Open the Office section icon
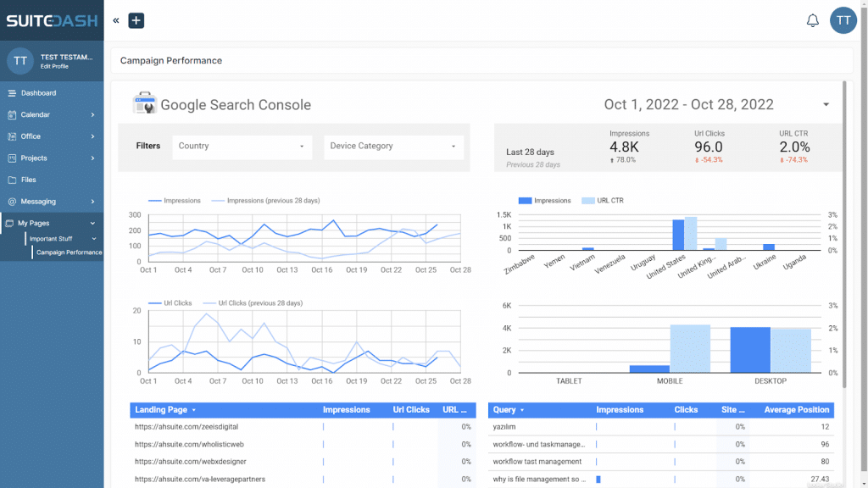Image resolution: width=868 pixels, height=488 pixels. click(12, 136)
